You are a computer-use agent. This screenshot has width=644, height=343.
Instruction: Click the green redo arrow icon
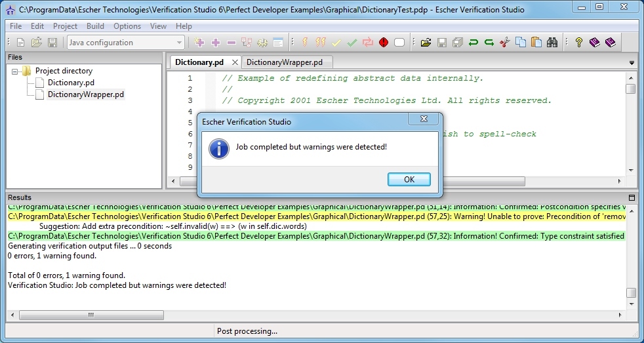click(x=489, y=43)
